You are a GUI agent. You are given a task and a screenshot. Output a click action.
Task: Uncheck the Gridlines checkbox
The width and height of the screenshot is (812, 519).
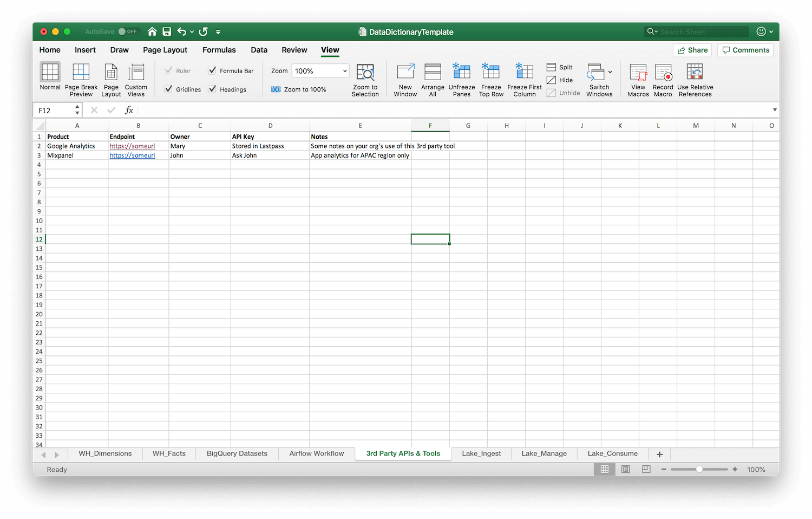(169, 89)
